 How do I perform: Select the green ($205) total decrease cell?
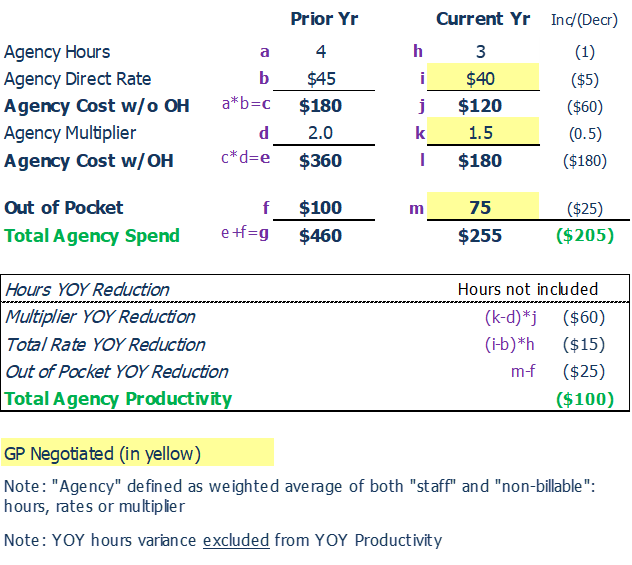[585, 236]
